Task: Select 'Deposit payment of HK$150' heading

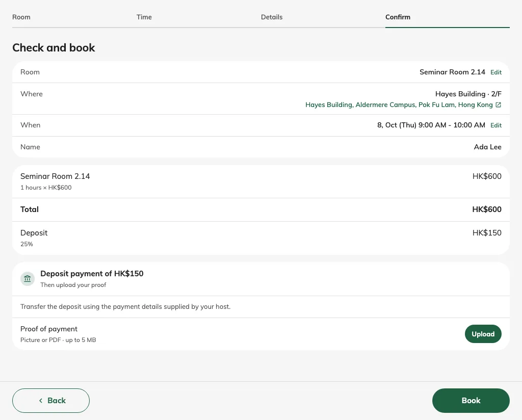Action: 92,274
